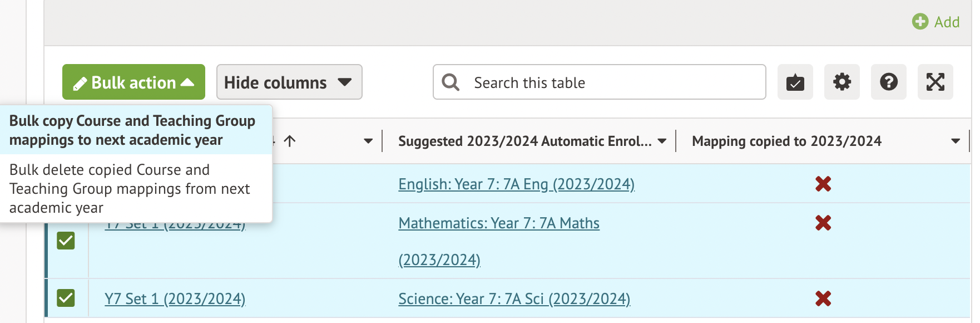This screenshot has height=323, width=980.
Task: Open English: Year 7: 7A Eng link
Action: click(516, 184)
